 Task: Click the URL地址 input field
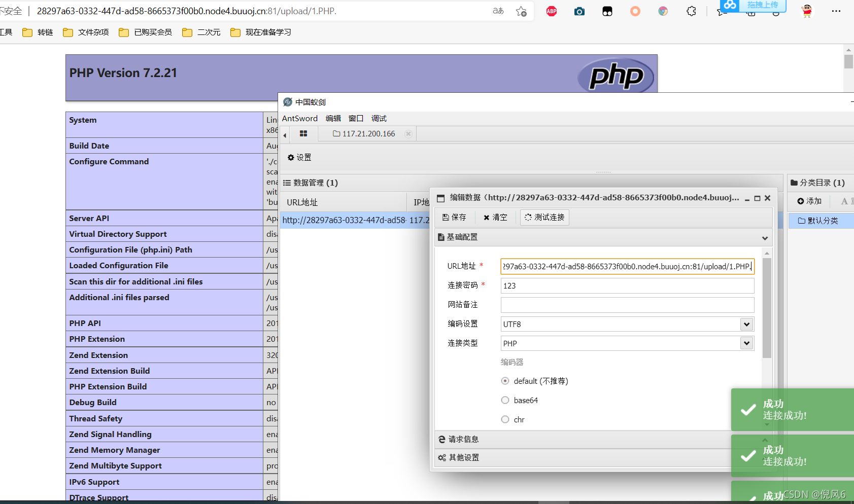[x=627, y=266]
